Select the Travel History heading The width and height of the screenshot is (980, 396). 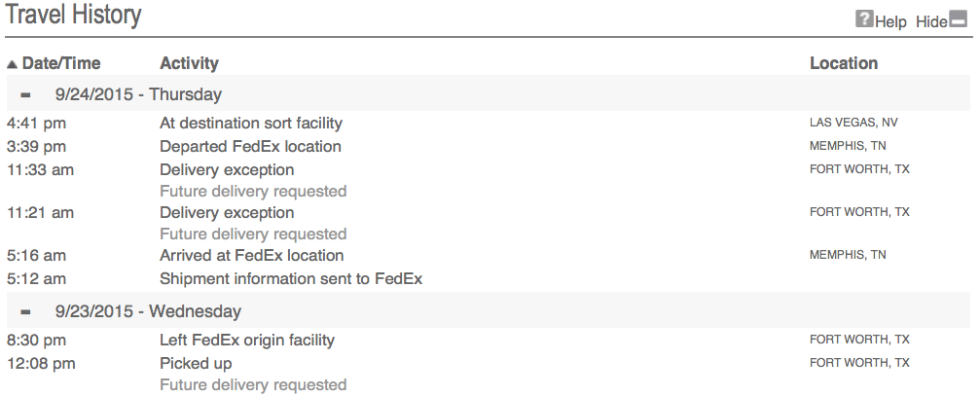(74, 15)
